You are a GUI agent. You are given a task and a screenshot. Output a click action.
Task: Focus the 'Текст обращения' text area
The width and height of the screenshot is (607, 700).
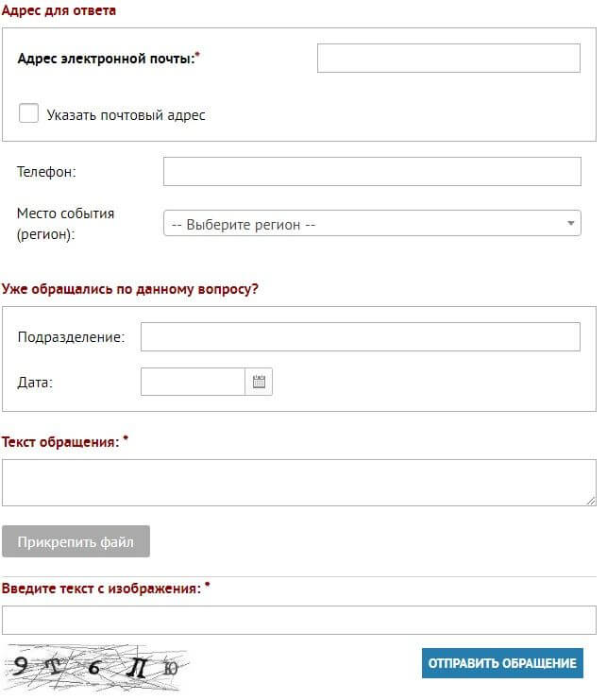(298, 483)
